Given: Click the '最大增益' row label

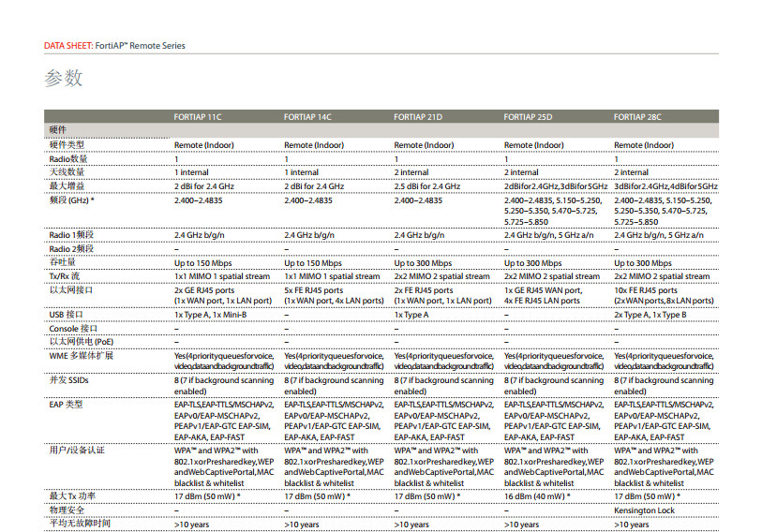Looking at the screenshot, I should click(67, 185).
